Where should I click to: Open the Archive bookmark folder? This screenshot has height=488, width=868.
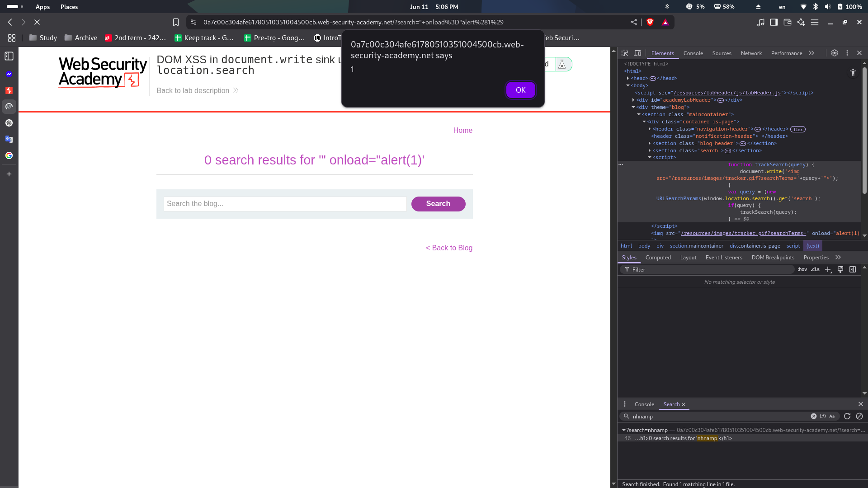pos(81,38)
